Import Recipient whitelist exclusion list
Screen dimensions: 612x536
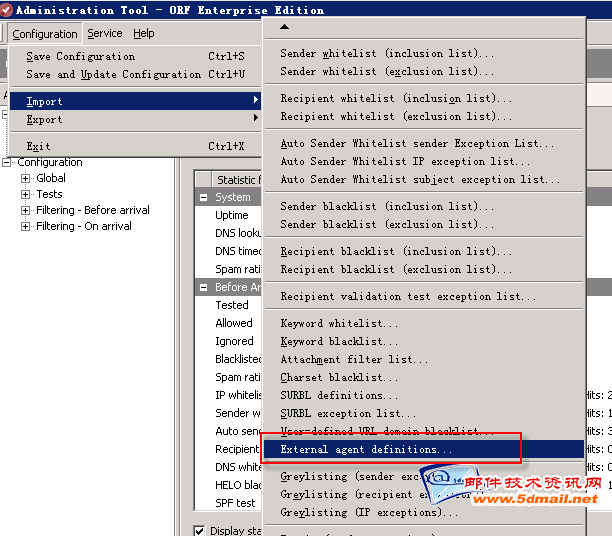pyautogui.click(x=424, y=116)
